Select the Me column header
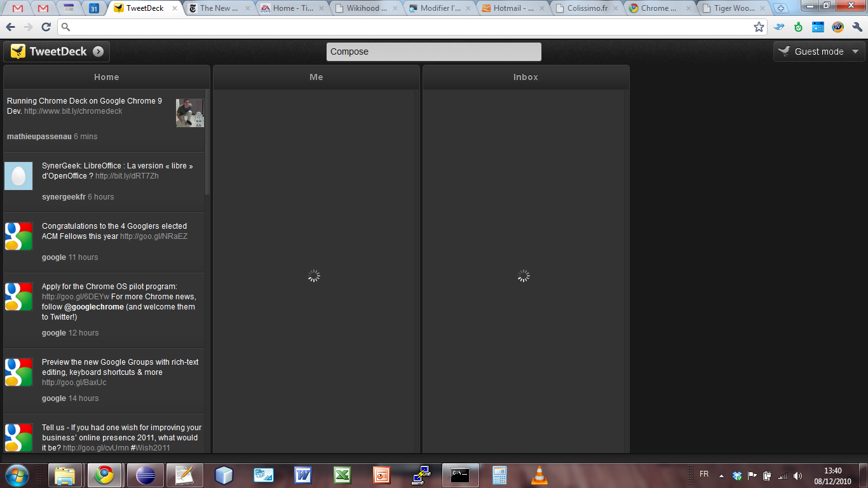Viewport: 868px width, 488px height. [316, 77]
